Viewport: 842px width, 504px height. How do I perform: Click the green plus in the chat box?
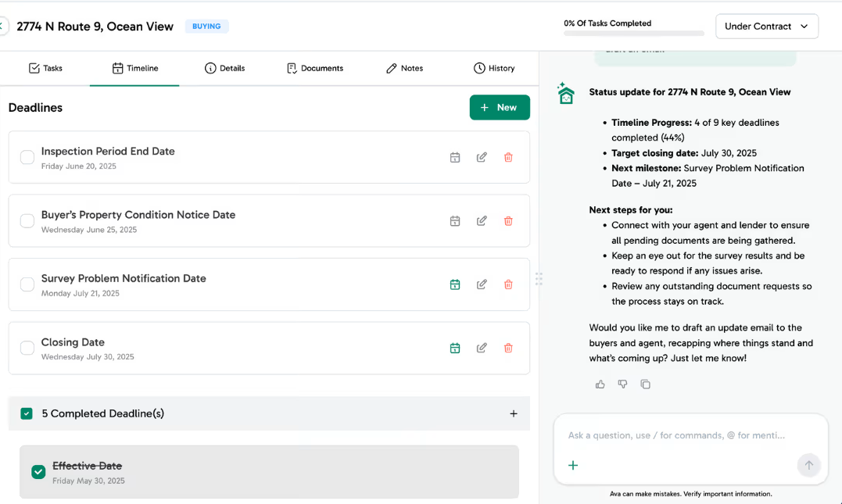(573, 465)
